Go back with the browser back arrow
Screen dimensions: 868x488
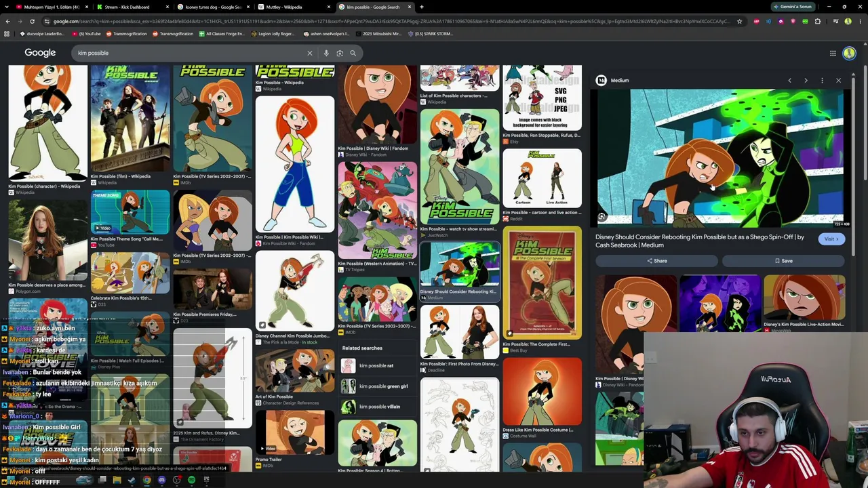tap(8, 21)
